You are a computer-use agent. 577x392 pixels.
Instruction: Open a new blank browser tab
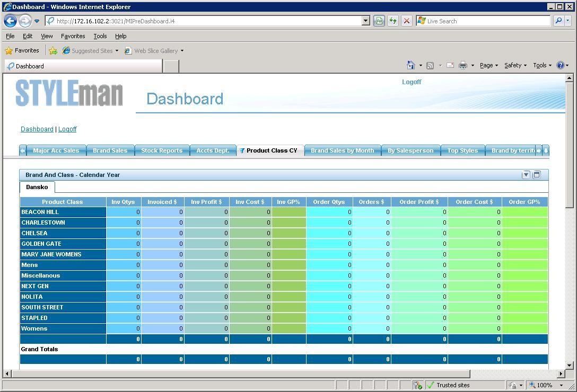click(x=171, y=67)
